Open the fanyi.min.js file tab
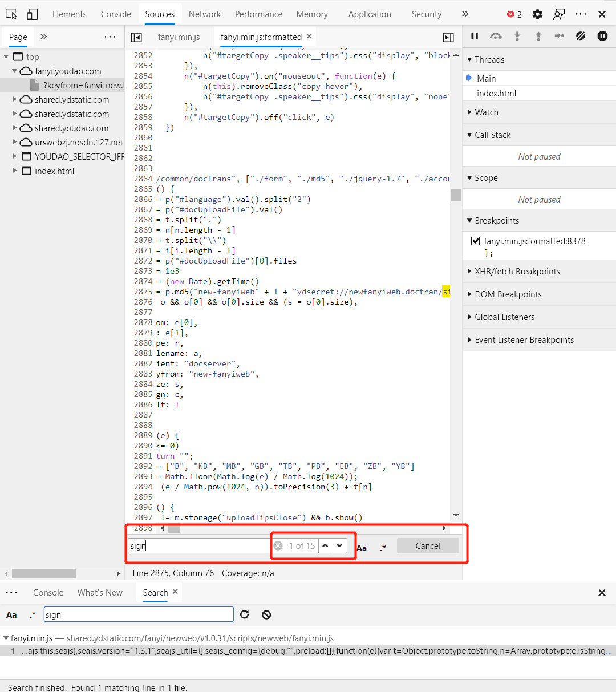The image size is (616, 692). 179,37
